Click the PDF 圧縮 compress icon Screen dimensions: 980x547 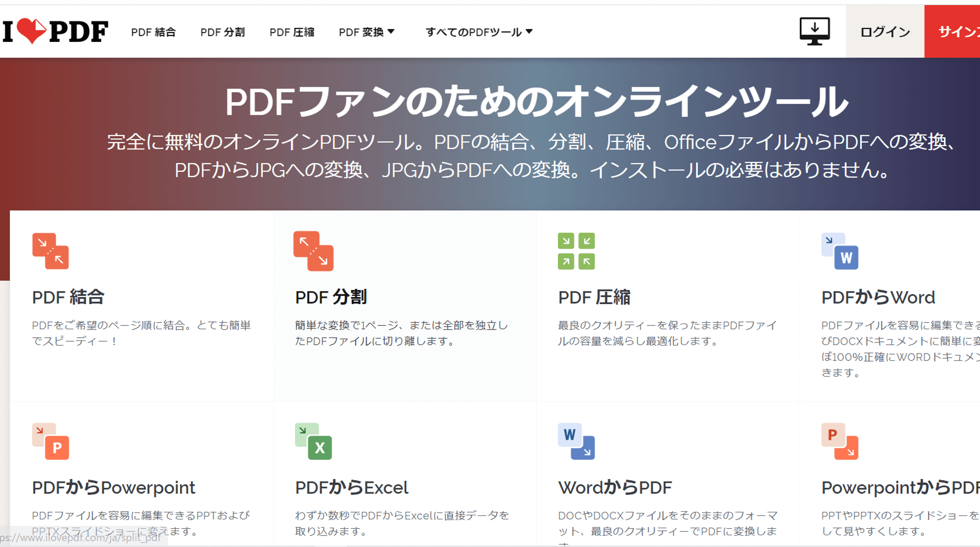click(x=576, y=251)
